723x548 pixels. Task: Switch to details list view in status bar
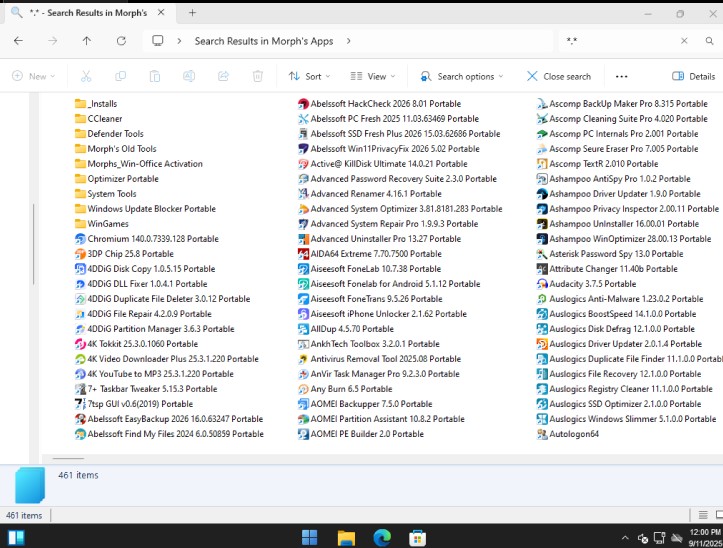coord(703,515)
